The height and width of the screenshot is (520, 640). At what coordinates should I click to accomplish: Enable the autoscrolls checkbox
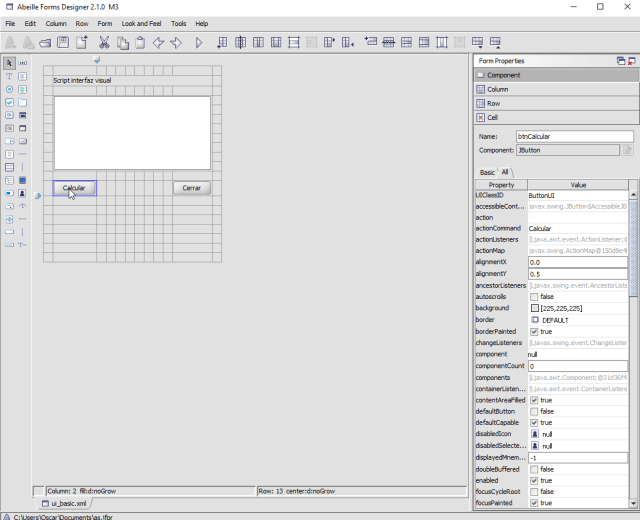[x=535, y=297]
